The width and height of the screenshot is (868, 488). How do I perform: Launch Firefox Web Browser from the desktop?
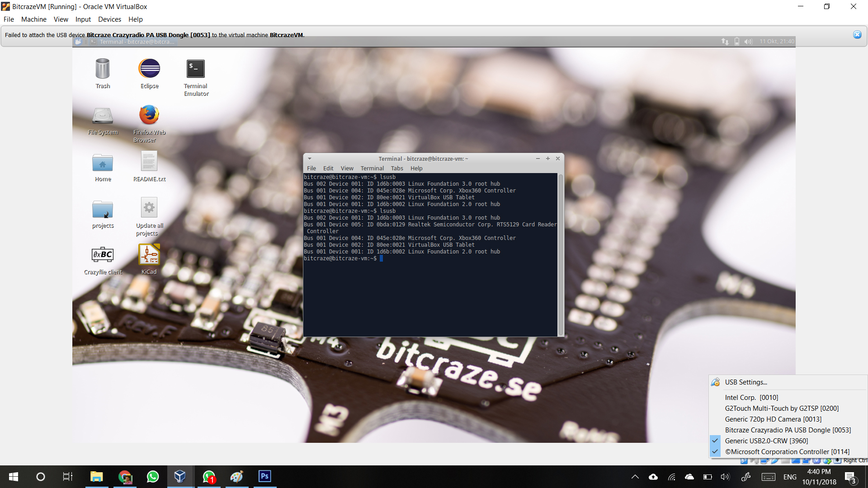pos(149,116)
